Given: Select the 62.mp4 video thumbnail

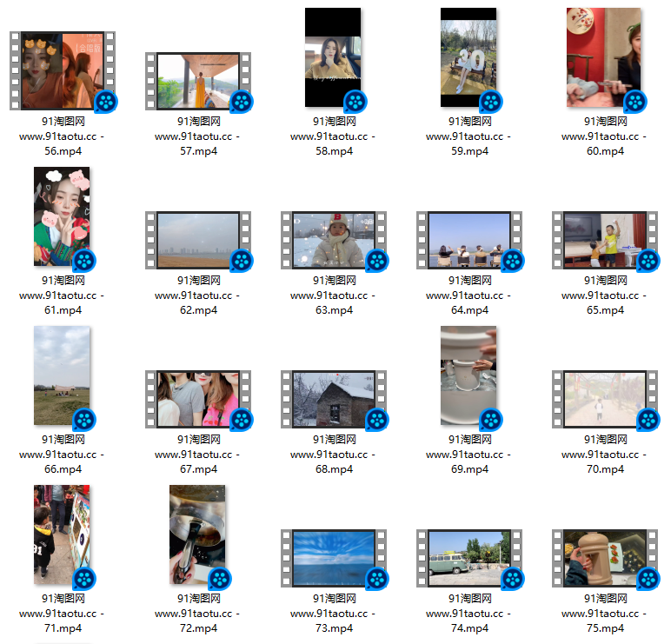Looking at the screenshot, I should point(198,240).
